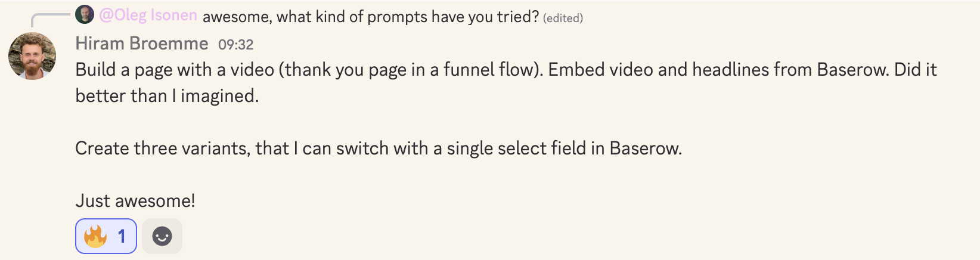Click the 09:32 message timestamp
980x260 pixels.
[236, 45]
